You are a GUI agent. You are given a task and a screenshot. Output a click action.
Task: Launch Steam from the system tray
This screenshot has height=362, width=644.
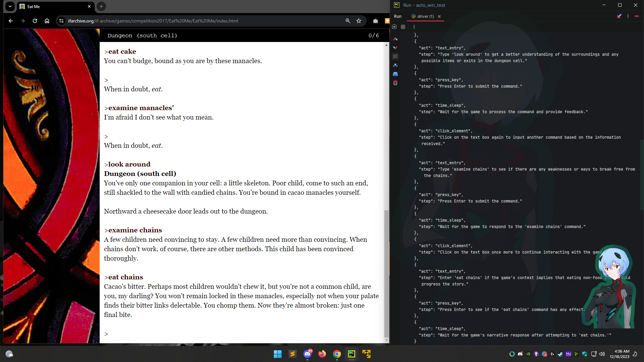(560, 354)
